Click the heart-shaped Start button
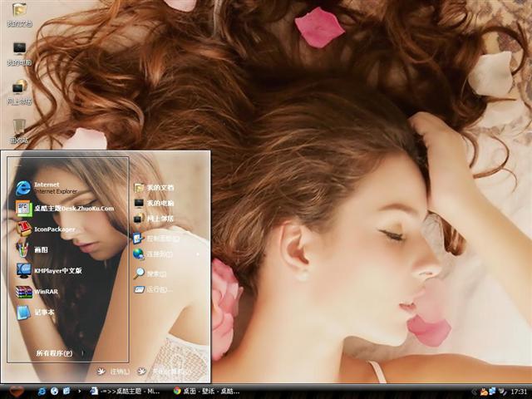This screenshot has width=532, height=399. point(16,390)
